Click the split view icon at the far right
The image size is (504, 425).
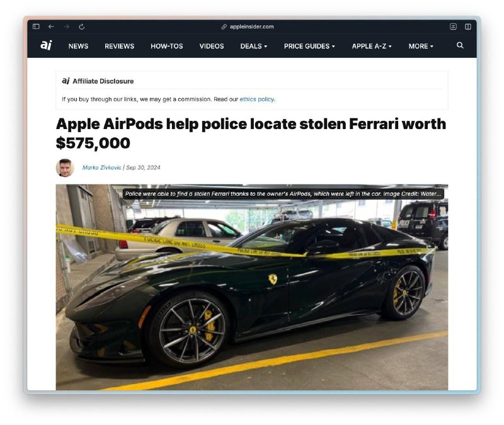pos(468,26)
